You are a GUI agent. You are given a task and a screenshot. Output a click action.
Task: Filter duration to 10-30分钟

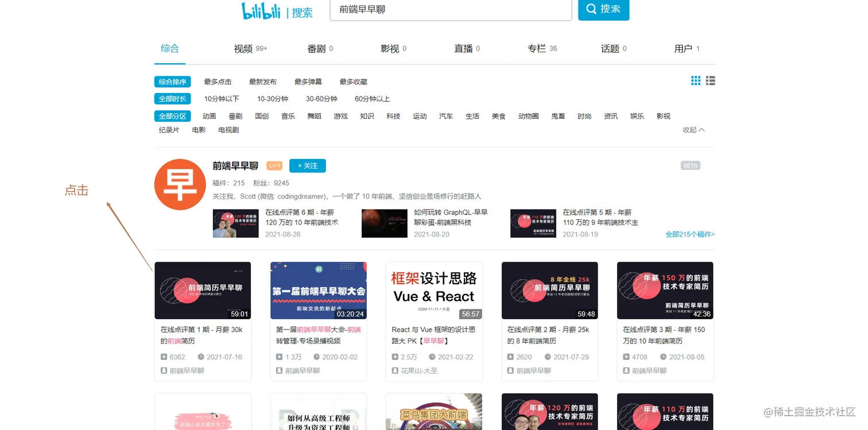coord(273,99)
